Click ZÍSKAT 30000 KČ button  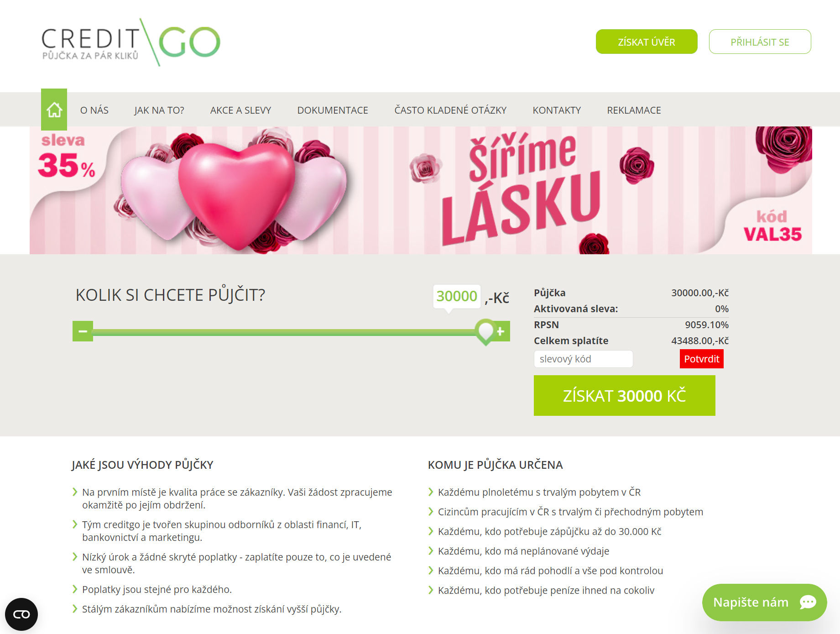(624, 395)
